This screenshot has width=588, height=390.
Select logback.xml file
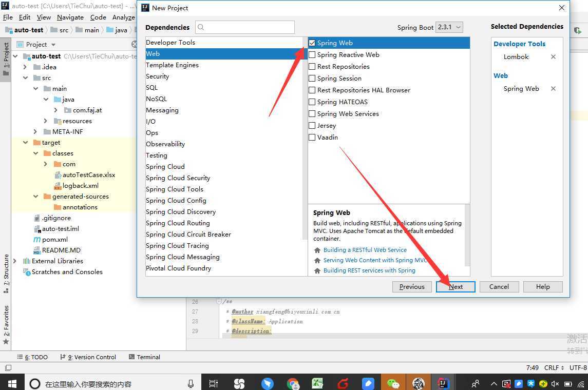(x=77, y=186)
